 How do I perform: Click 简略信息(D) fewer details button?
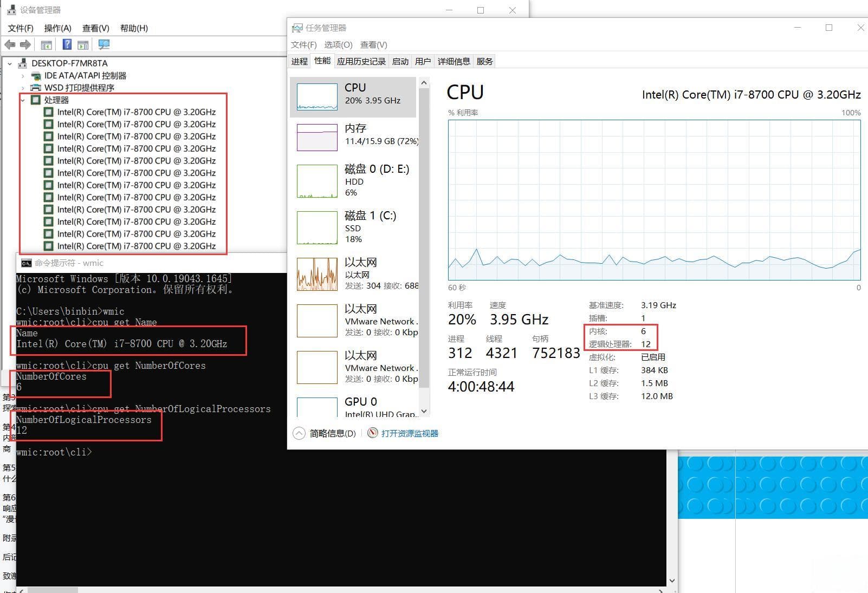click(325, 433)
